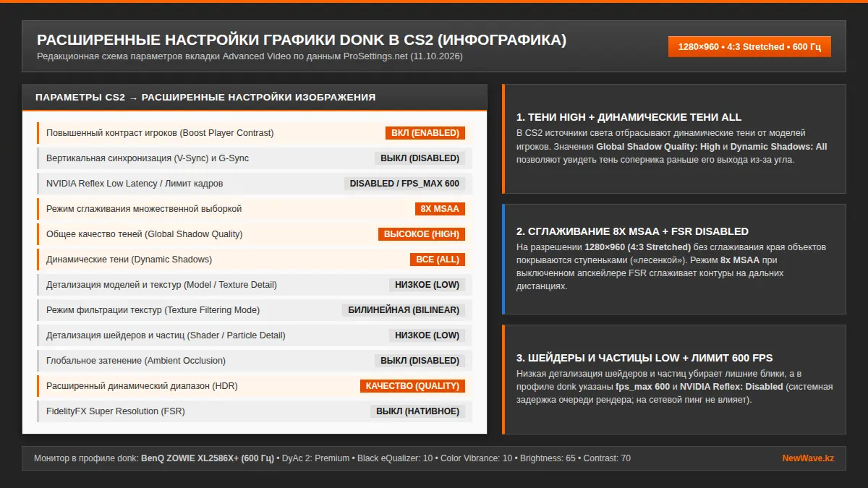Click the DyAc 2: Premium footer entry
This screenshot has width=868, height=488.
(x=315, y=458)
